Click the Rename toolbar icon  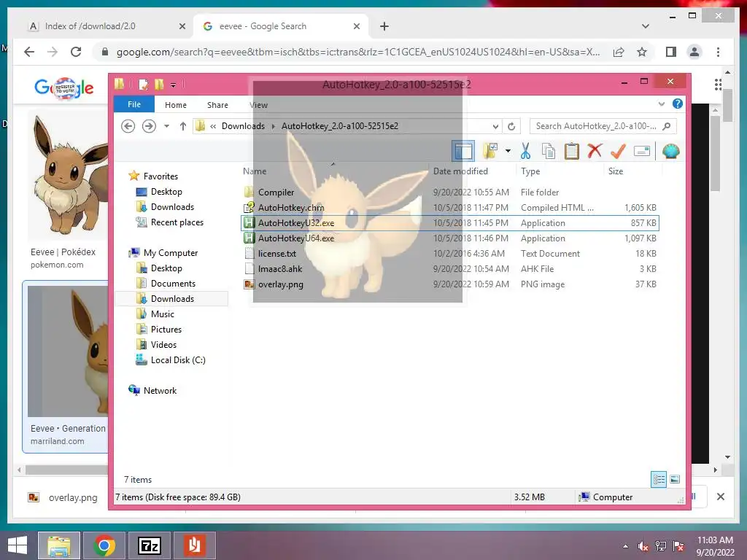click(x=642, y=152)
